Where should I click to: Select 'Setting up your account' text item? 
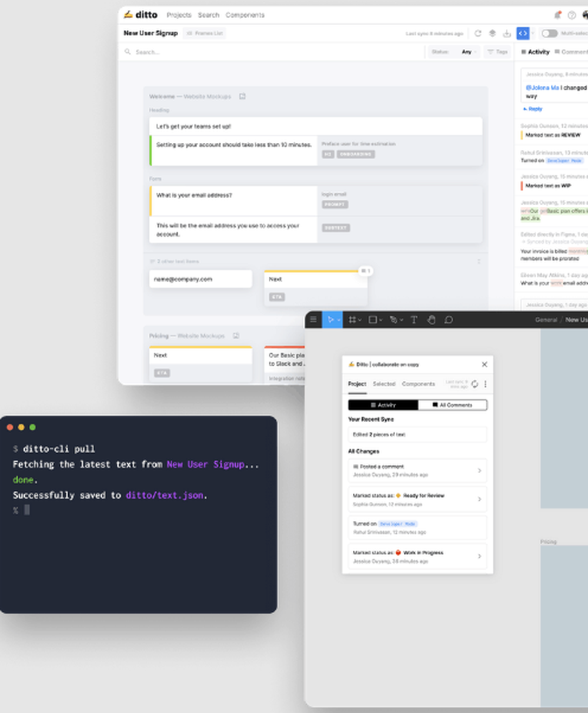[233, 150]
